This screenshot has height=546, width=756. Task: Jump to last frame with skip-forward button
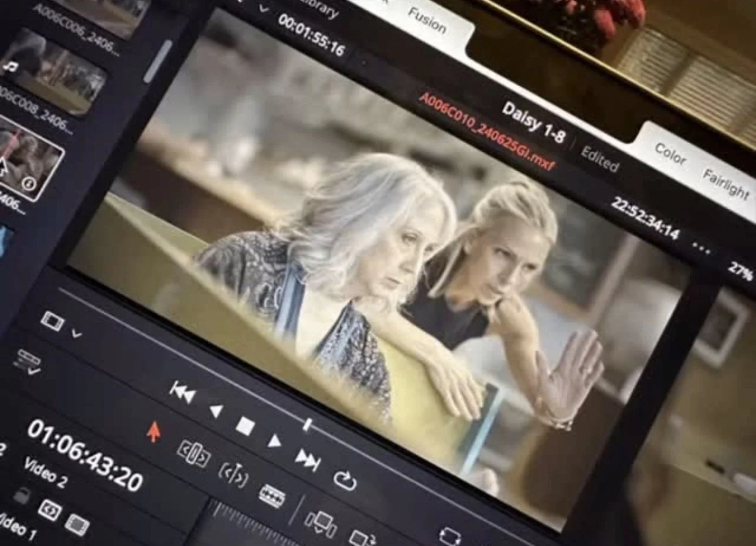[308, 459]
